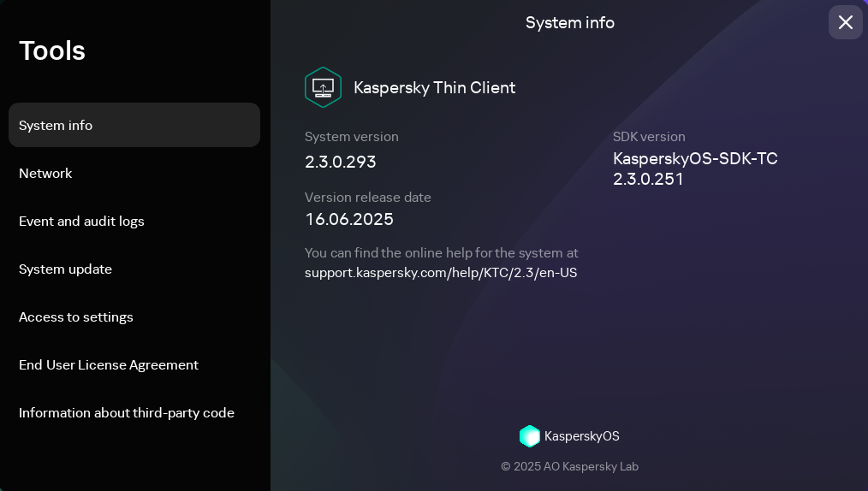Click the version release date value
This screenshot has height=491, width=868.
(x=349, y=219)
